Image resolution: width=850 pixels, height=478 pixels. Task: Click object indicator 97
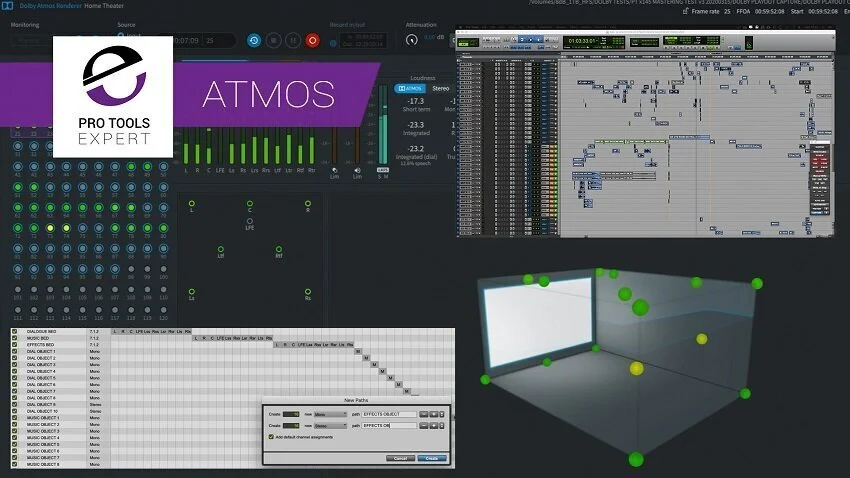(115, 269)
